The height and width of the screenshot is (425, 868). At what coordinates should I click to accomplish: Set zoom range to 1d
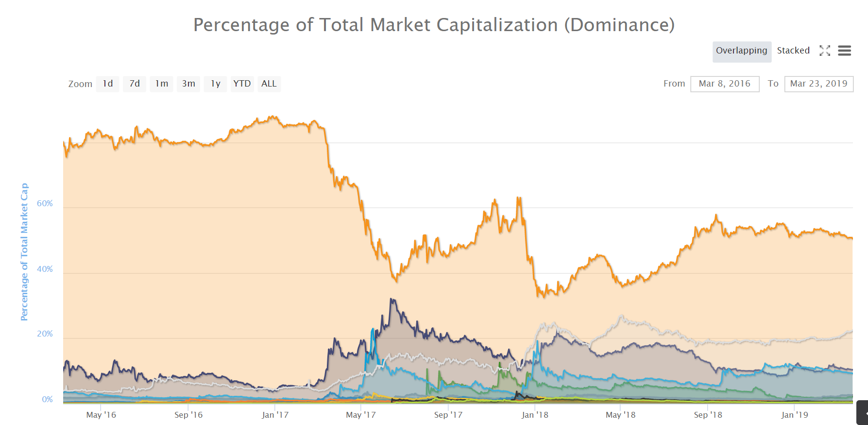pyautogui.click(x=108, y=84)
